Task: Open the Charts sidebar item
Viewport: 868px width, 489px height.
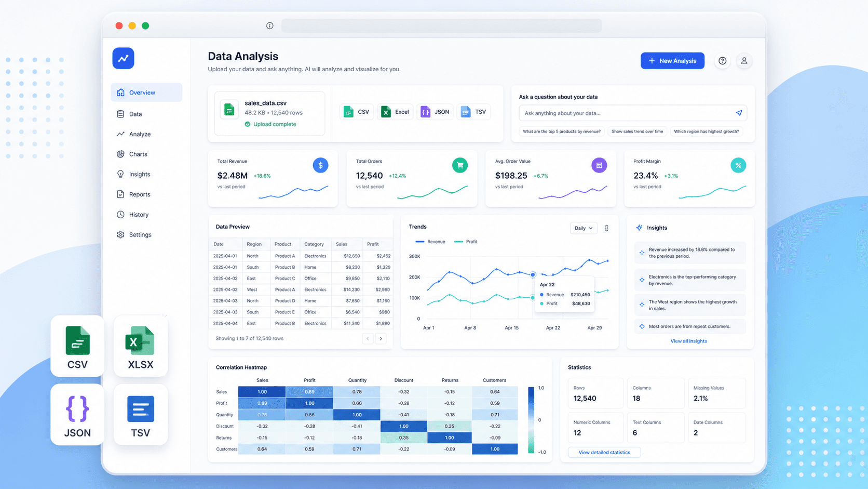Action: tap(146, 154)
